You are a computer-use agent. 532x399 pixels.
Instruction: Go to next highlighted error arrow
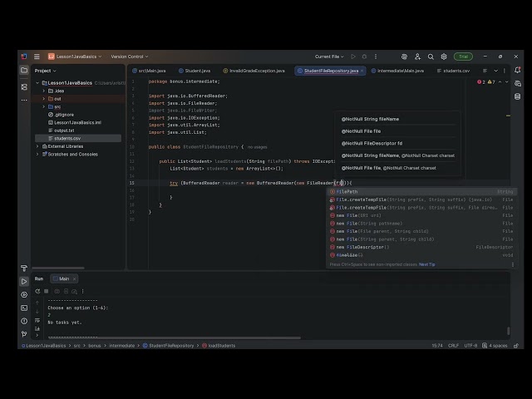pyautogui.click(x=507, y=82)
